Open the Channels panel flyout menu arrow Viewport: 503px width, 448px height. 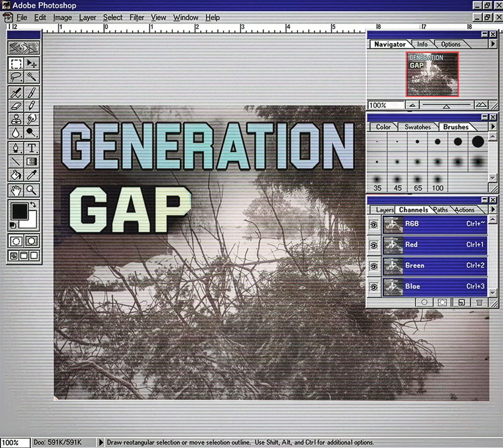[493, 210]
